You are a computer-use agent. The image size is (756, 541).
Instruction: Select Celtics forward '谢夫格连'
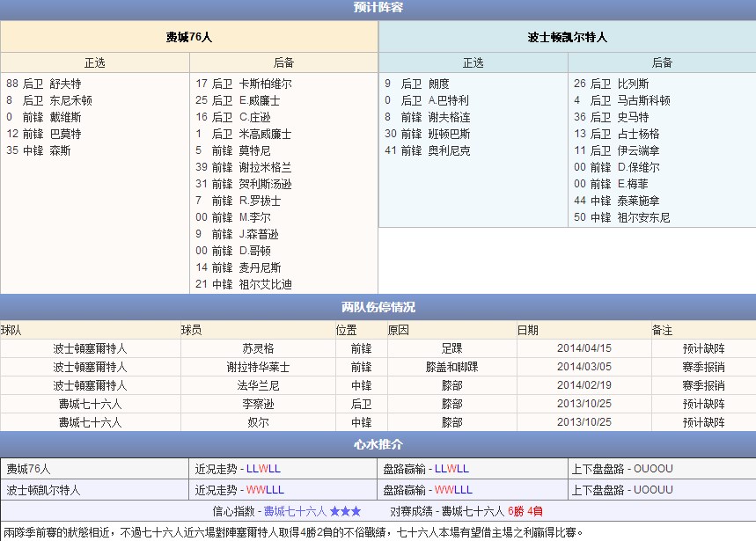450,117
